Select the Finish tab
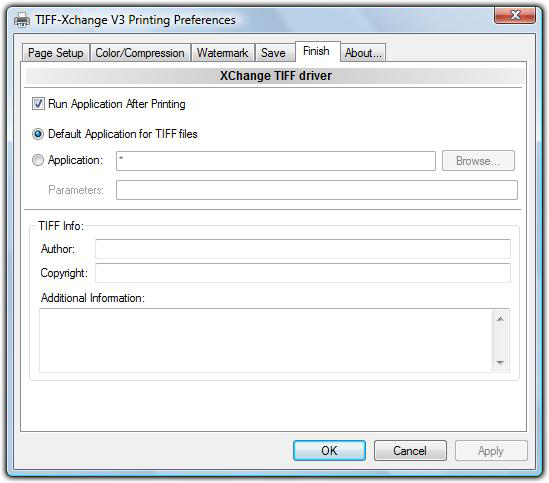The width and height of the screenshot is (549, 483). (317, 51)
